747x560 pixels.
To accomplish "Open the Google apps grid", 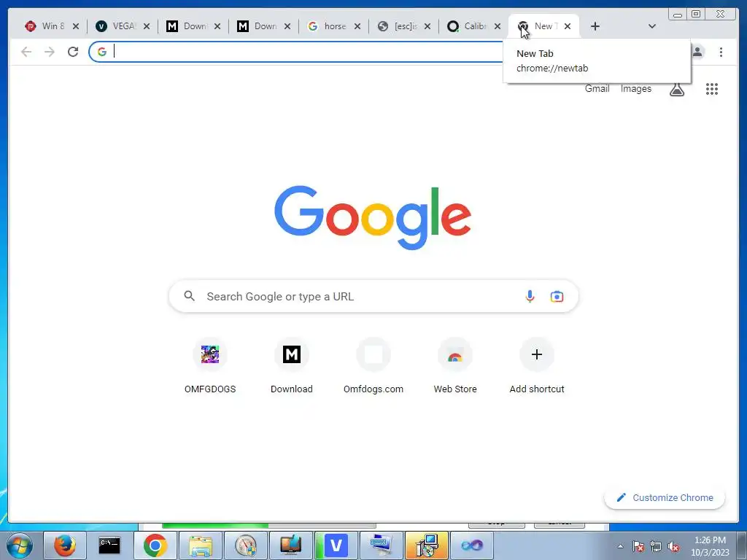I will (x=712, y=88).
